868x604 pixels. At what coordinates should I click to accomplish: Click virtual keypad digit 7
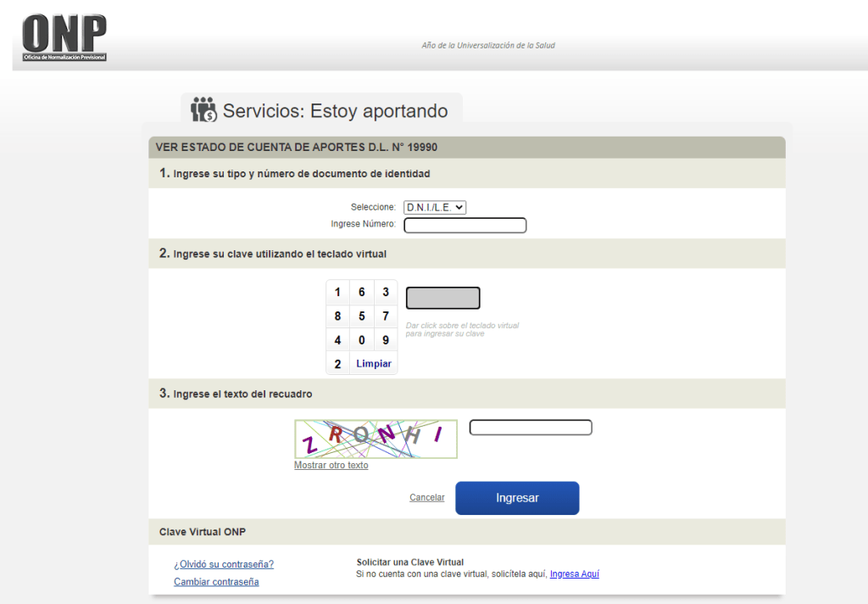386,316
